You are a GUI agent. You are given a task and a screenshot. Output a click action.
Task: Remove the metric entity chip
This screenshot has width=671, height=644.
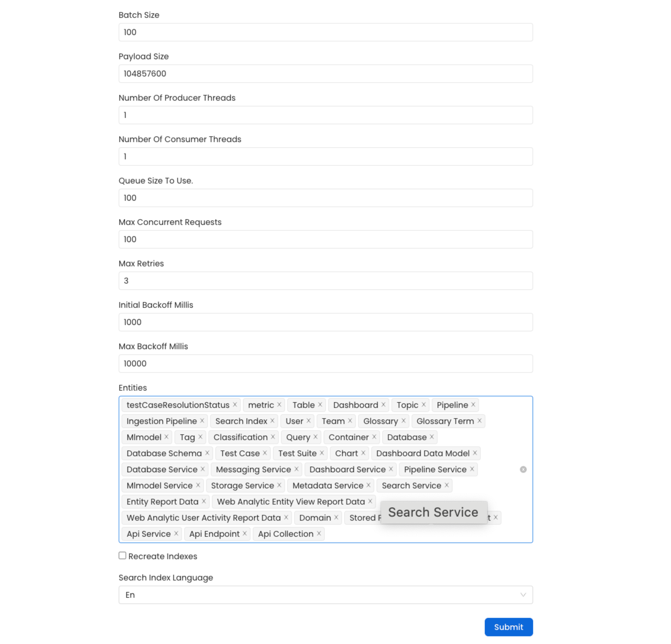click(x=279, y=405)
